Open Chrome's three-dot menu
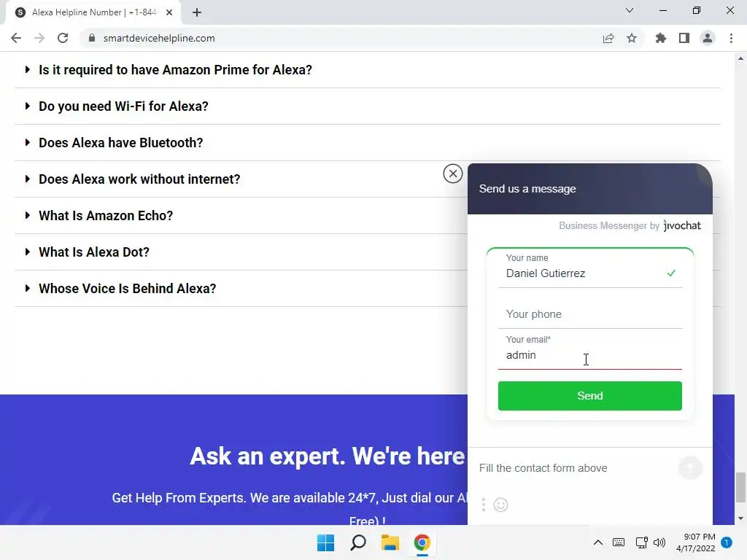Image resolution: width=747 pixels, height=560 pixels. (731, 38)
